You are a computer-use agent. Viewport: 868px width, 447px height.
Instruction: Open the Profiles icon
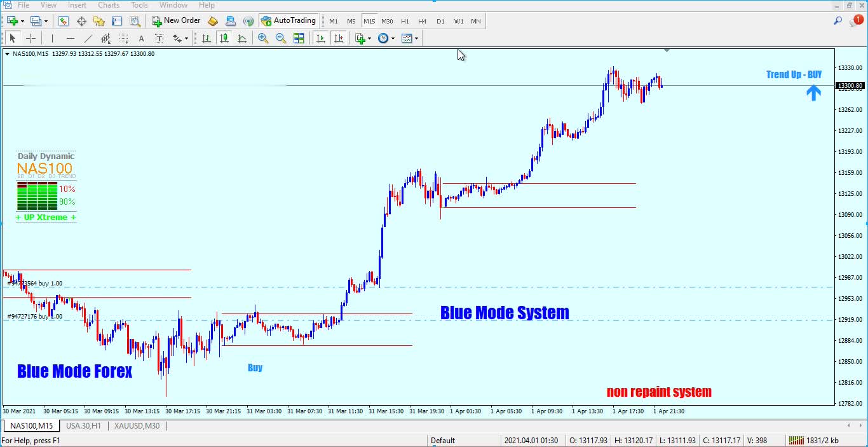[x=36, y=21]
